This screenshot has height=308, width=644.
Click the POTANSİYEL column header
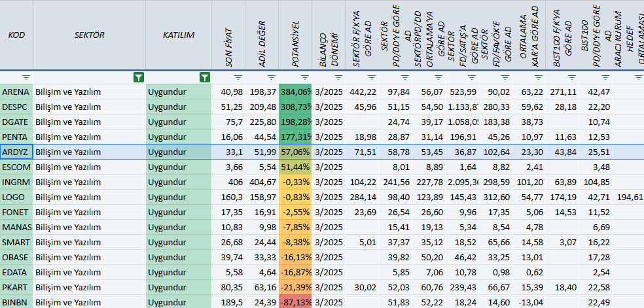tap(295, 35)
